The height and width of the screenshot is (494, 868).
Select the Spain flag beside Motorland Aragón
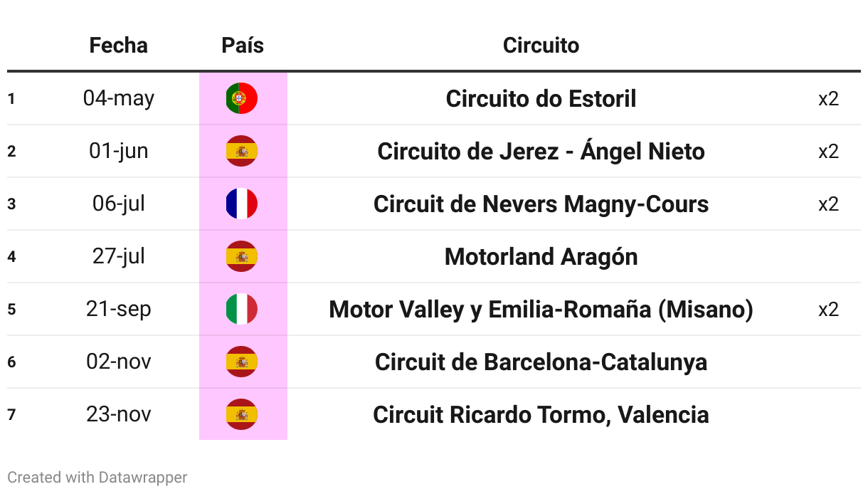click(x=242, y=256)
